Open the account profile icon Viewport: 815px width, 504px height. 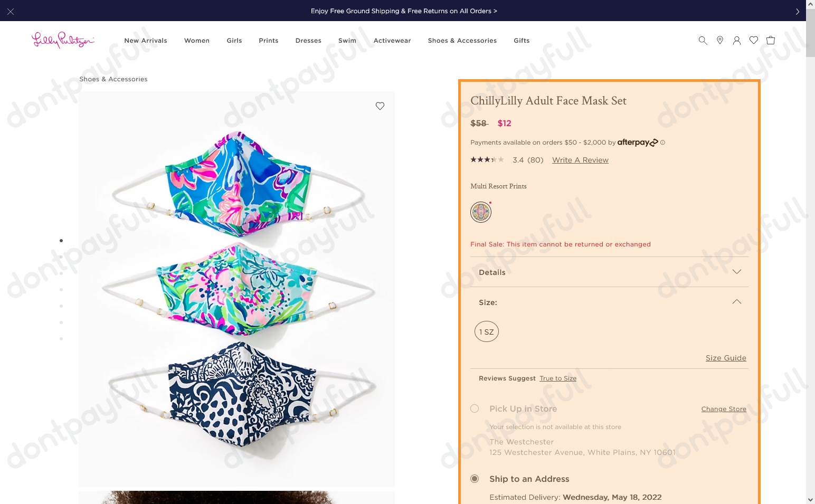click(736, 40)
